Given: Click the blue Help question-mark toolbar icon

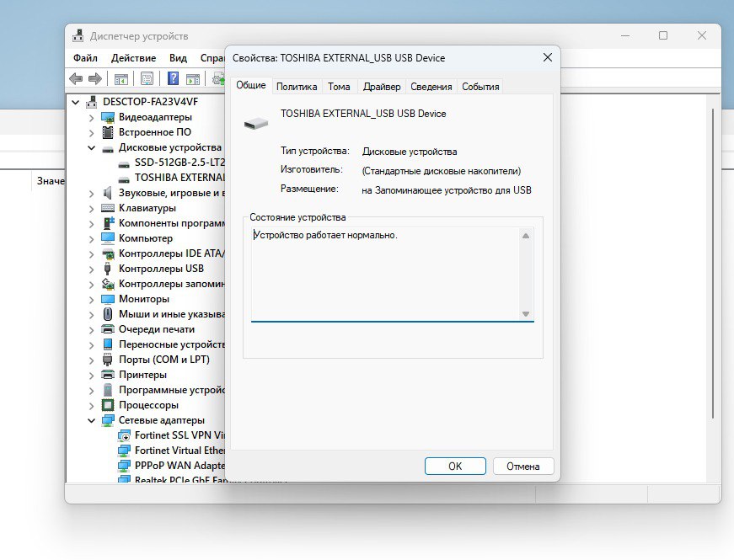Looking at the screenshot, I should pyautogui.click(x=173, y=79).
